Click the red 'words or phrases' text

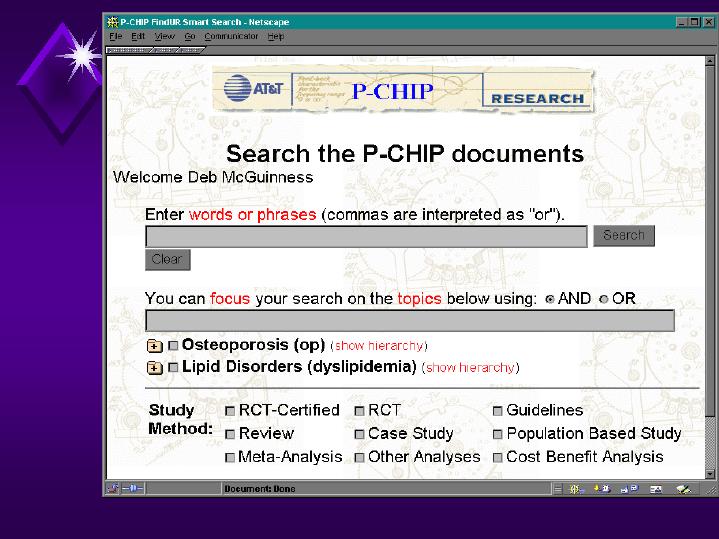(252, 215)
